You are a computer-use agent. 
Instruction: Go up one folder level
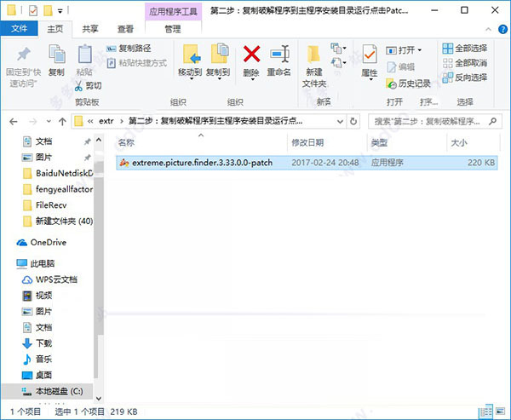(62, 122)
